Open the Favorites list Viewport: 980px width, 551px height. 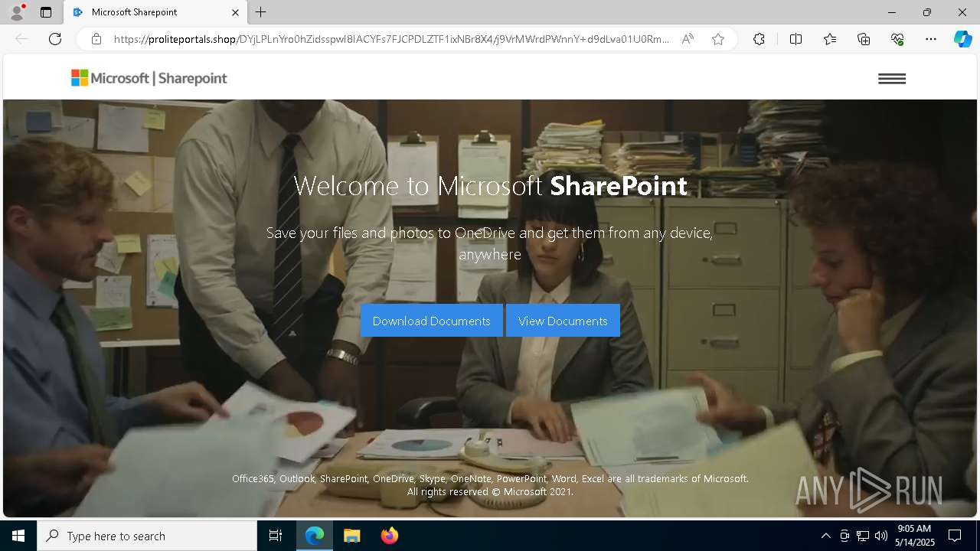coord(830,39)
